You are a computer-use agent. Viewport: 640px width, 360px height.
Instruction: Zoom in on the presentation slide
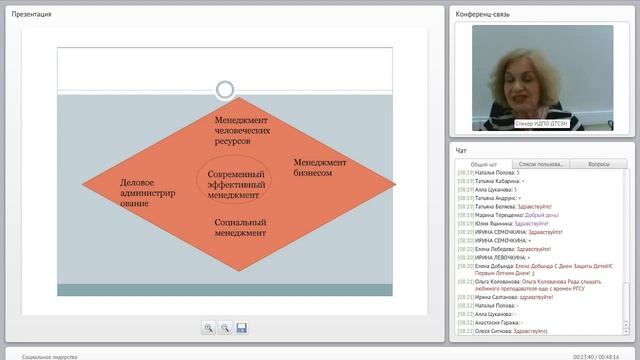208,328
